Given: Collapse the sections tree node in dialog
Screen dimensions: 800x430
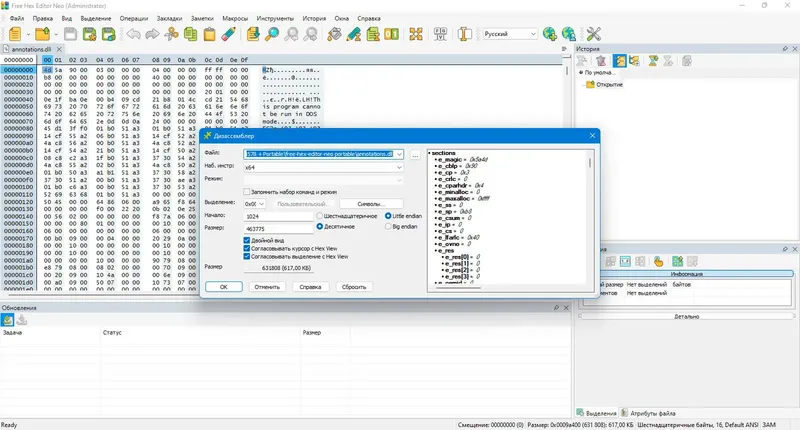Looking at the screenshot, I should (430, 153).
